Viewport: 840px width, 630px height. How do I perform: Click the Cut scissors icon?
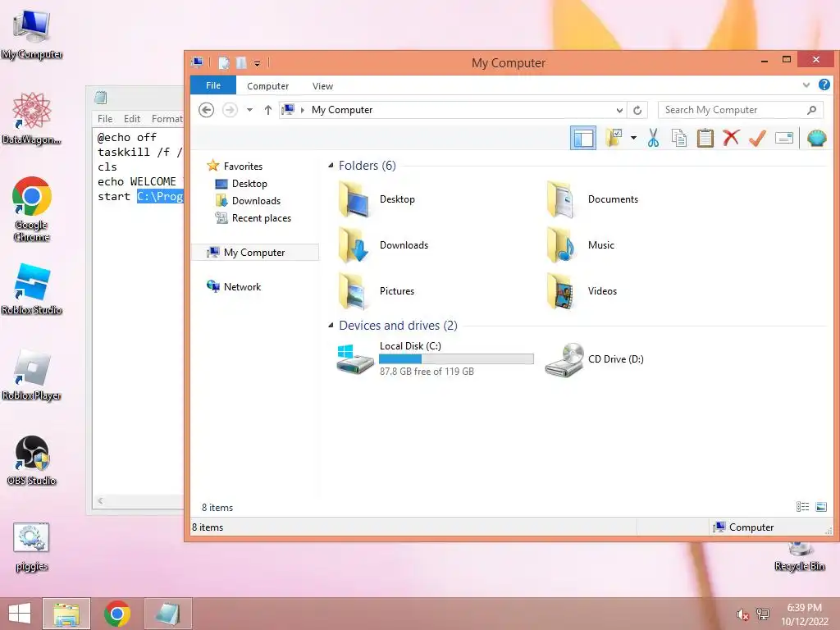tap(653, 138)
